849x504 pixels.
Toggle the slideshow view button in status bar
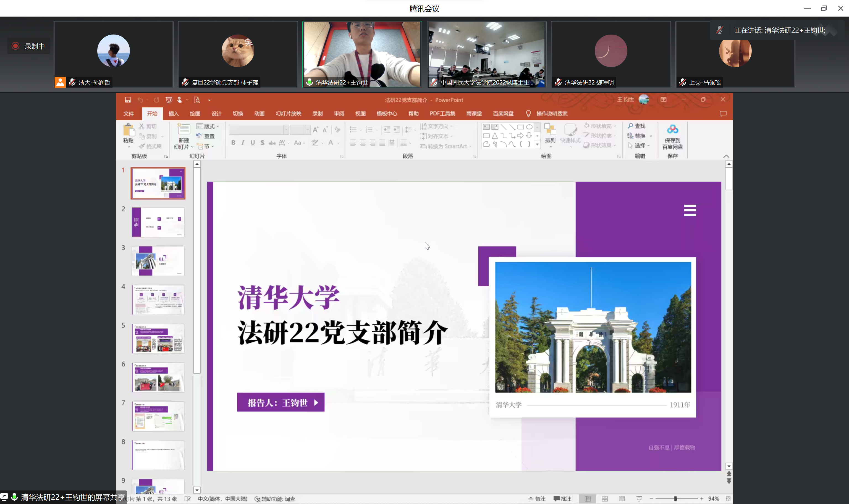[639, 499]
